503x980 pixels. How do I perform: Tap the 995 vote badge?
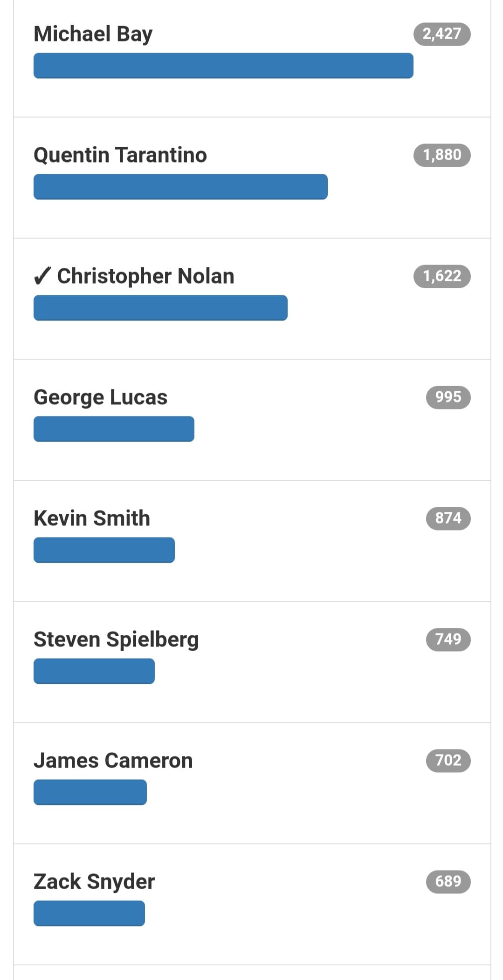448,397
